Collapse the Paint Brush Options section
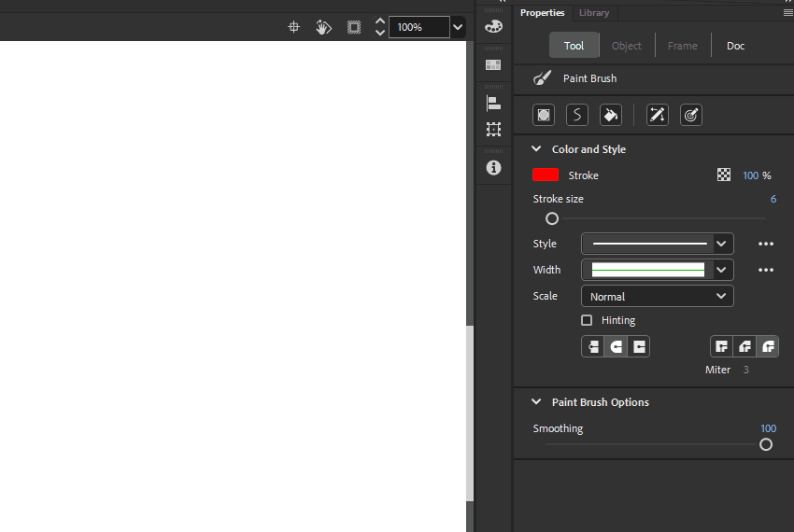 coord(536,401)
